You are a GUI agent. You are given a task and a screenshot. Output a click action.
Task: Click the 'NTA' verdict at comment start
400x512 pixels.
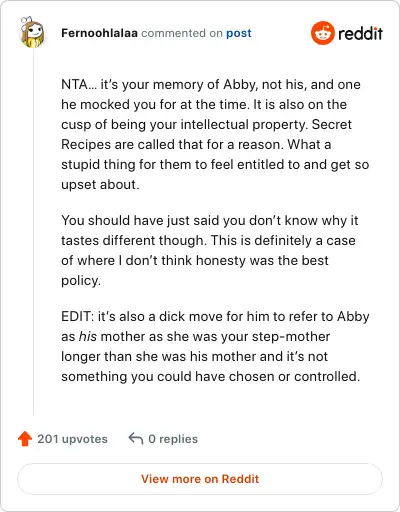click(x=75, y=84)
